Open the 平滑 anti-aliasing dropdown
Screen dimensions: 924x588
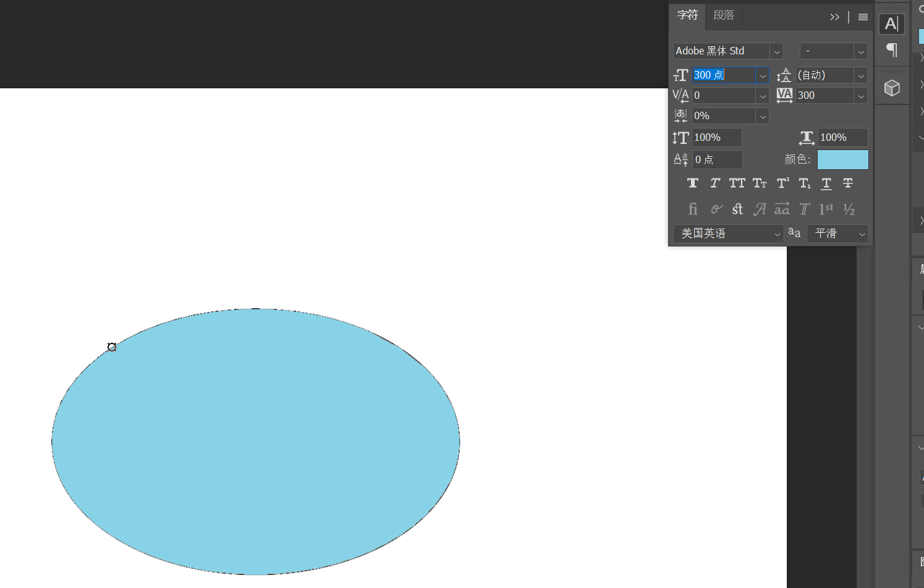[837, 233]
